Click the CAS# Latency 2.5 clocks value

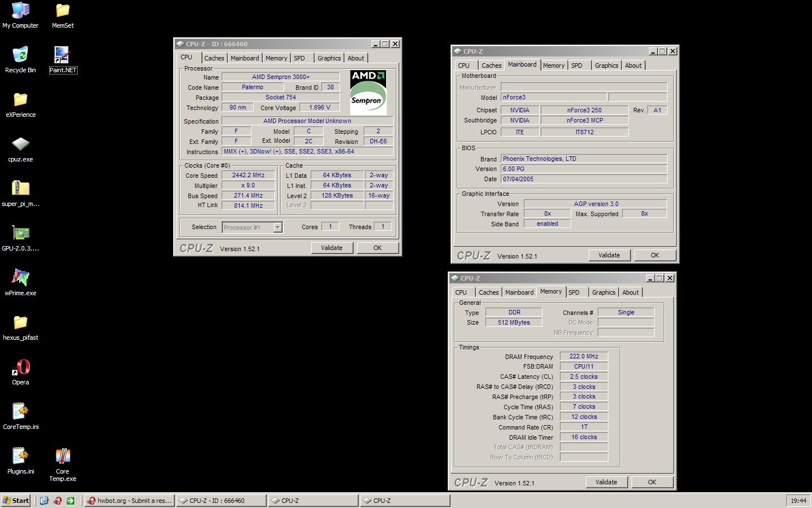pyautogui.click(x=584, y=376)
